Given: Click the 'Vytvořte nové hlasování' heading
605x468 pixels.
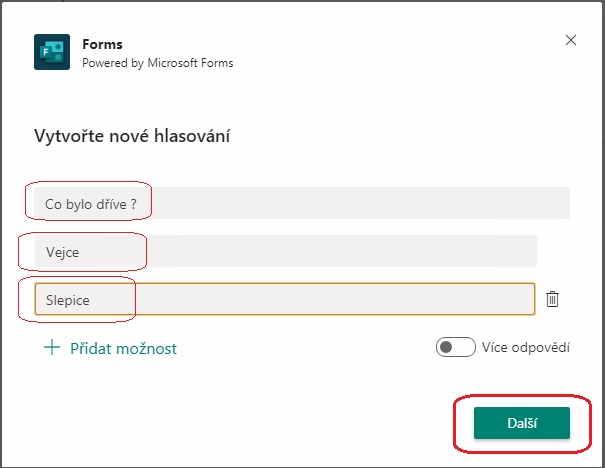Looking at the screenshot, I should [x=132, y=136].
